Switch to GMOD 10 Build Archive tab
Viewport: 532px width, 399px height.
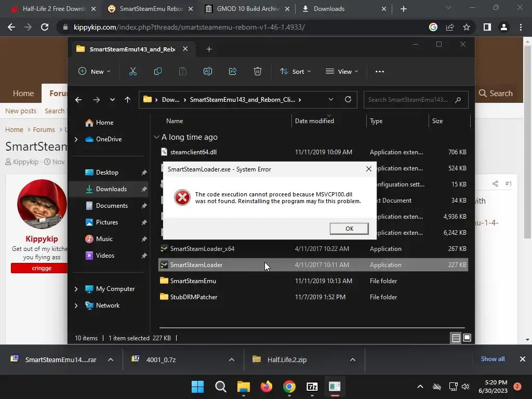pos(247,9)
